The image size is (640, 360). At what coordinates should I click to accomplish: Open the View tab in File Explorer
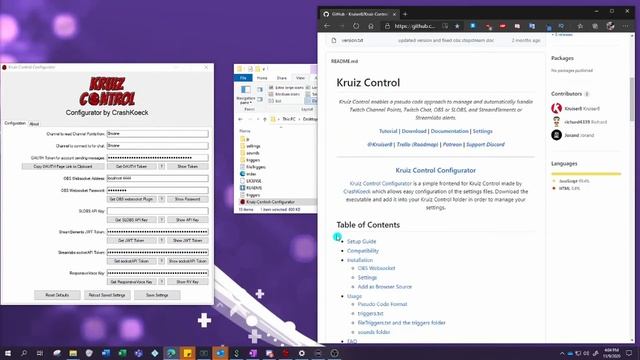point(300,78)
